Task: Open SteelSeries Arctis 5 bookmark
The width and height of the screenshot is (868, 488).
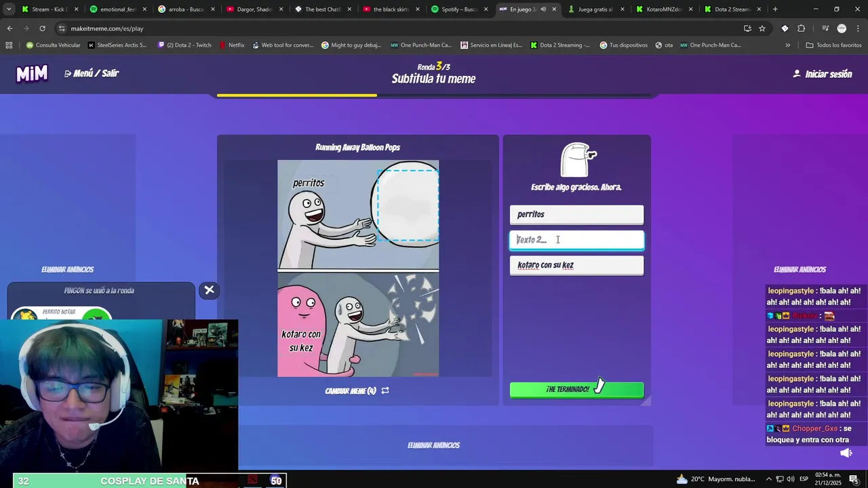Action: click(x=117, y=45)
